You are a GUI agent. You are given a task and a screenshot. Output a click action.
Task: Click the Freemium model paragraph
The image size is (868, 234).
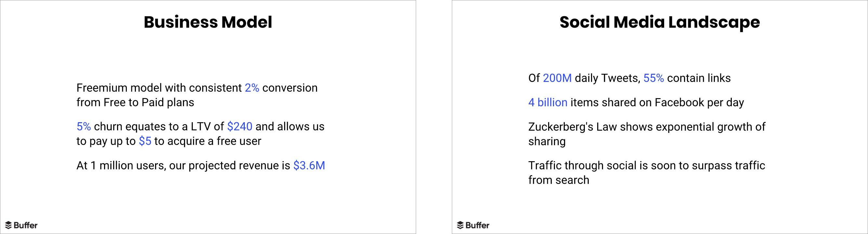tap(197, 95)
